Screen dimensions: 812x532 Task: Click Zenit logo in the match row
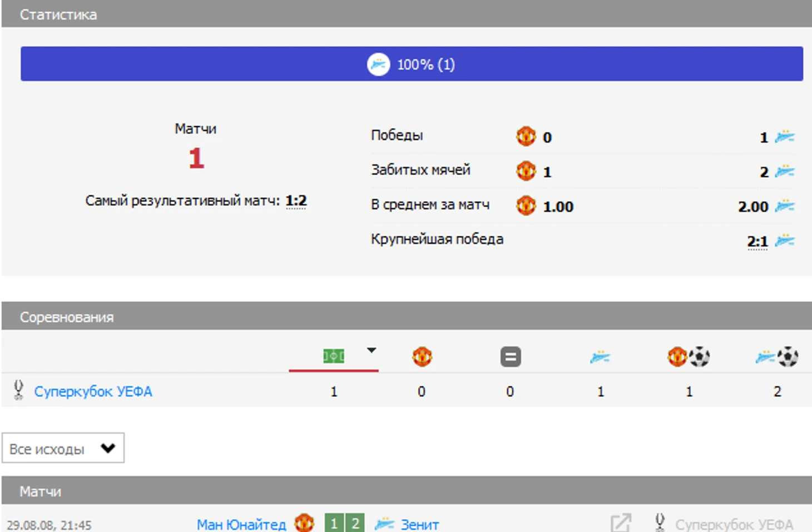(x=384, y=524)
